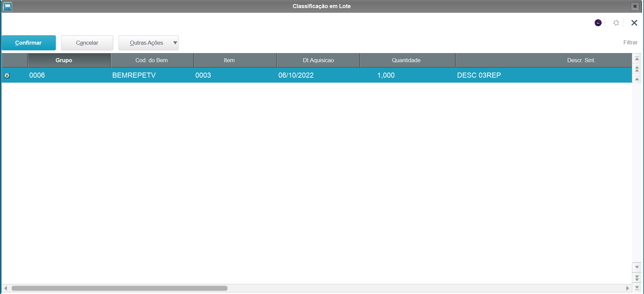The height and width of the screenshot is (294, 644).
Task: Move up one row with the single up arrow
Action: 637,79
